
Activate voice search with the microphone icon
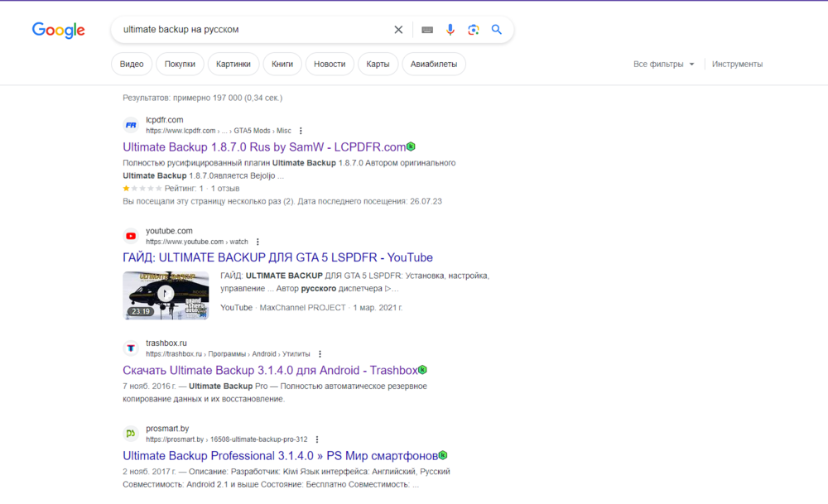(450, 29)
